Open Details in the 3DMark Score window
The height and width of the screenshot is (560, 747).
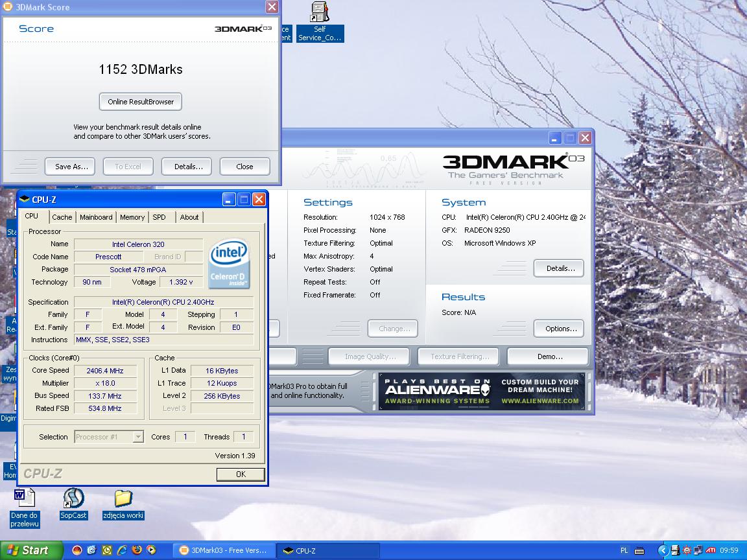coord(187,167)
